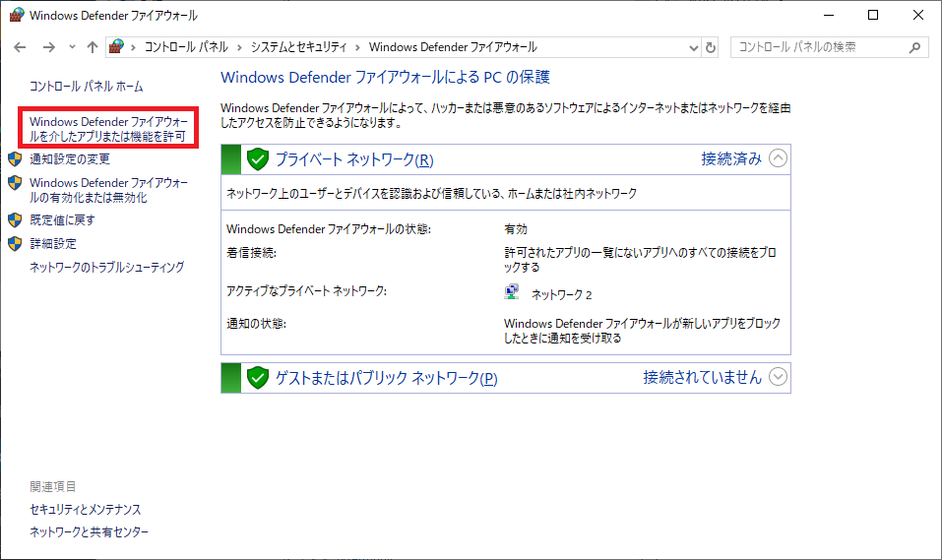
Task: Click ゲストまたはパブリック ネットワーク(P) header
Action: point(386,378)
